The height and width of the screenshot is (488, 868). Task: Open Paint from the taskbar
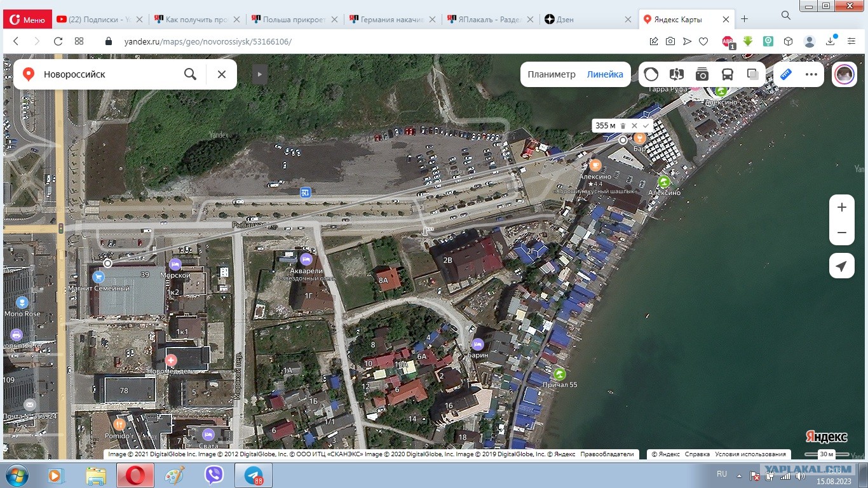coord(174,475)
